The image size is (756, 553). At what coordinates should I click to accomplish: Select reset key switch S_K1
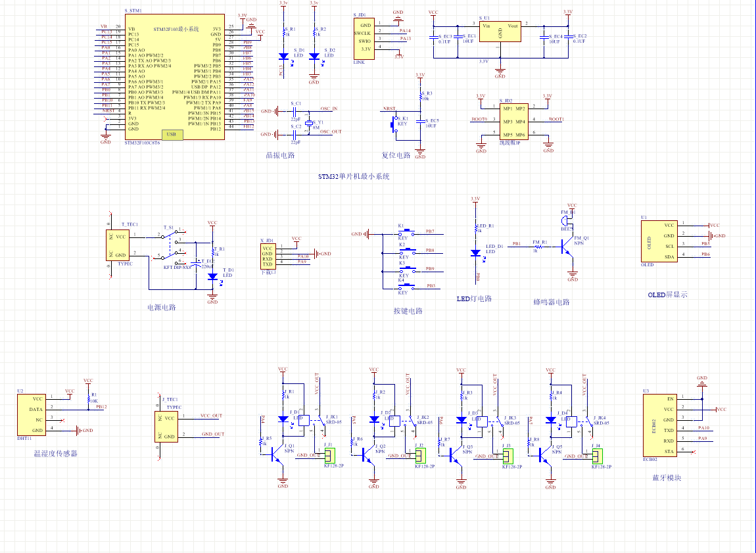point(395,124)
